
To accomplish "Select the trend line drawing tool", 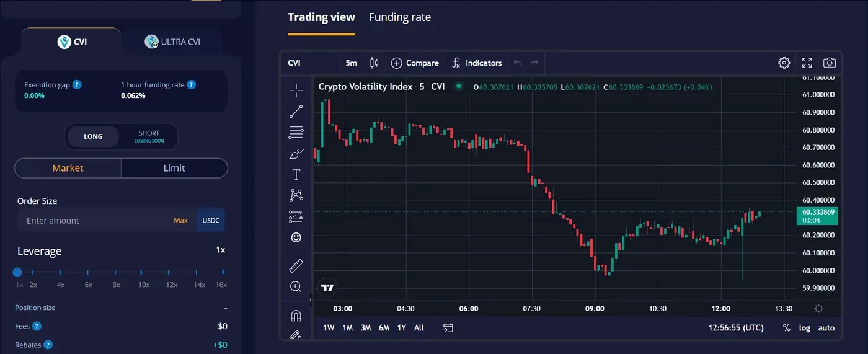I will pyautogui.click(x=296, y=112).
